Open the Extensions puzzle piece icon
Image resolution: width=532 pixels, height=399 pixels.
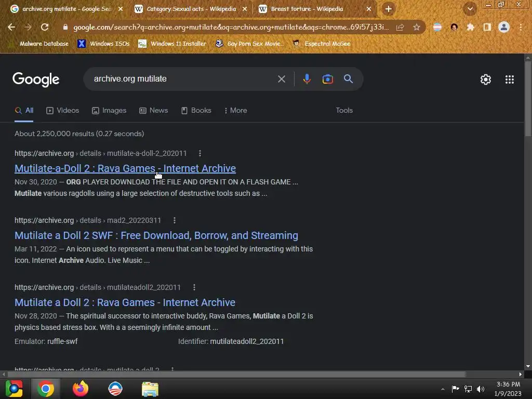[x=470, y=27]
